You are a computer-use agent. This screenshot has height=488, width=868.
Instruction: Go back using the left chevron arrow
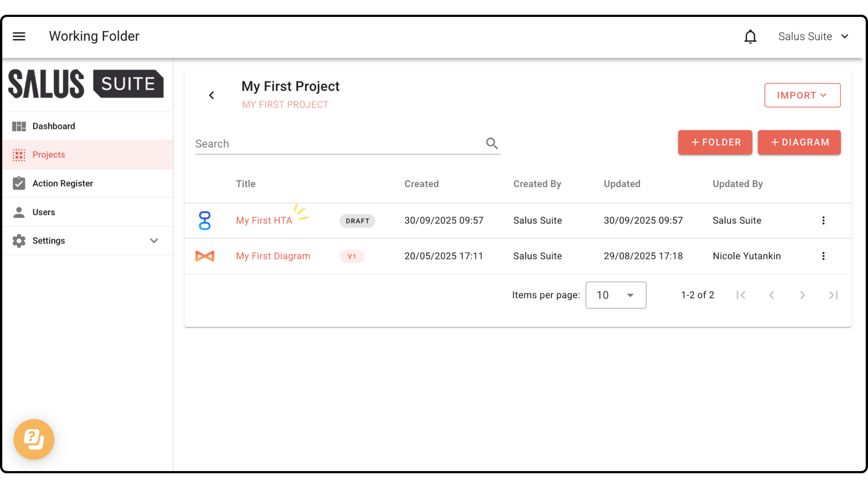coord(212,95)
